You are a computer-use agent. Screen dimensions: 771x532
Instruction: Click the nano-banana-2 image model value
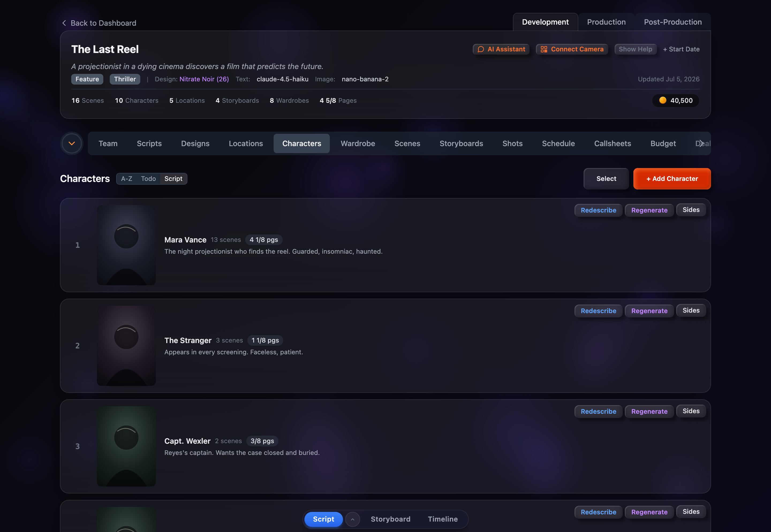[x=365, y=79]
